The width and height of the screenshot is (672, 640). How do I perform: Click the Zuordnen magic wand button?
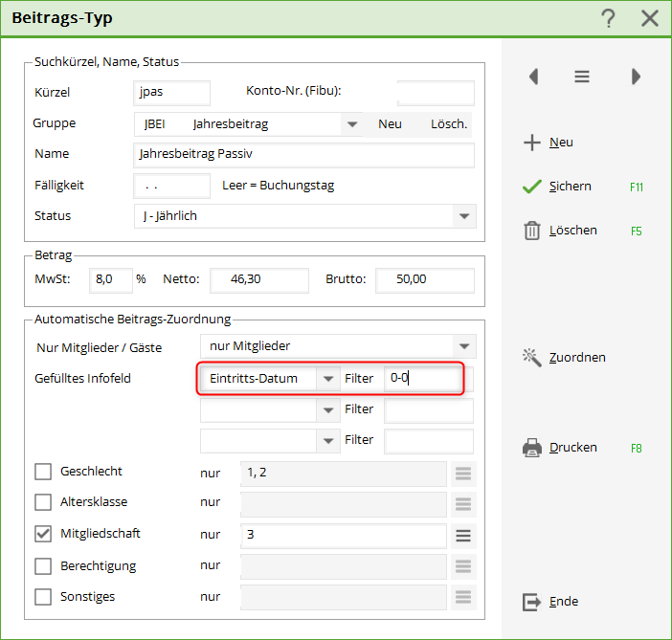point(564,357)
